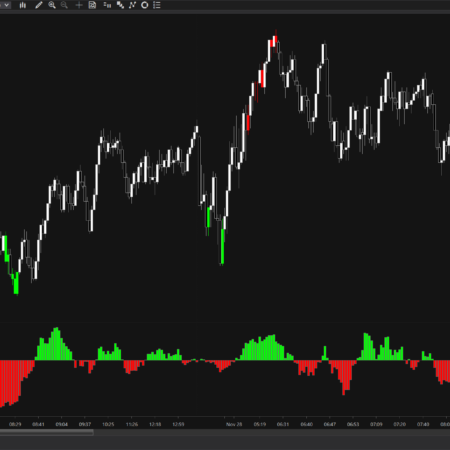
Task: Open the chart trader icon
Action: pyautogui.click(x=107, y=5)
